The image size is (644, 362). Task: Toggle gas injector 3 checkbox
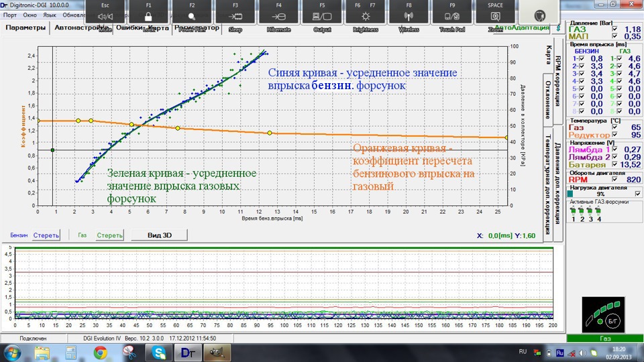pyautogui.click(x=619, y=74)
